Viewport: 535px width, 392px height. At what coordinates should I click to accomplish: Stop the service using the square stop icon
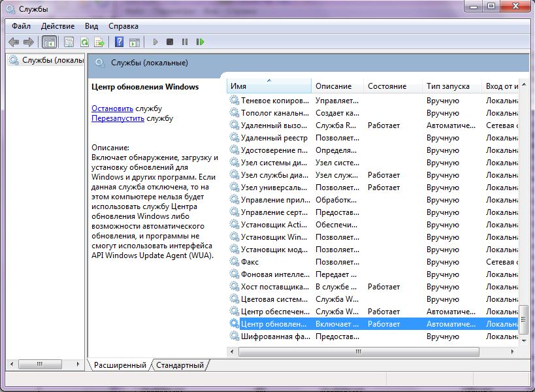point(170,42)
